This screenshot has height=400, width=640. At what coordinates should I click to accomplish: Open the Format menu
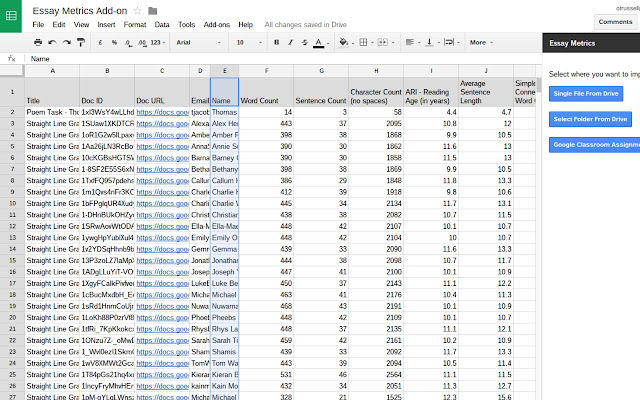pyautogui.click(x=135, y=24)
